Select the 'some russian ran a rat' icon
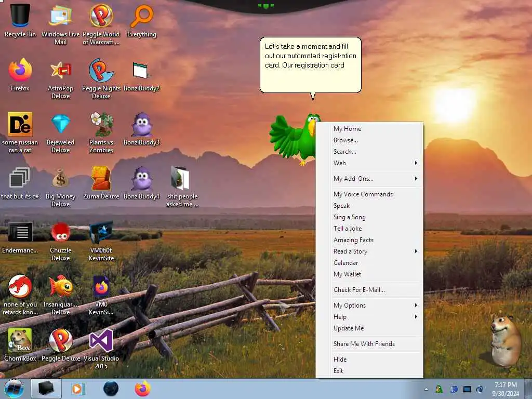Image resolution: width=532 pixels, height=399 pixels. [x=20, y=132]
